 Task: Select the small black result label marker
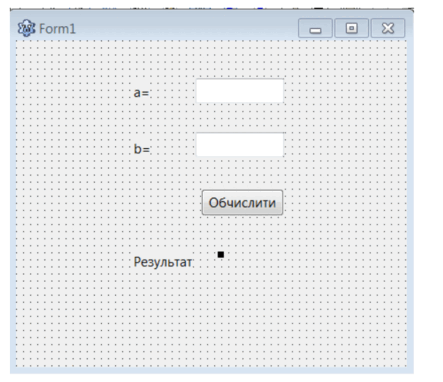coord(221,255)
